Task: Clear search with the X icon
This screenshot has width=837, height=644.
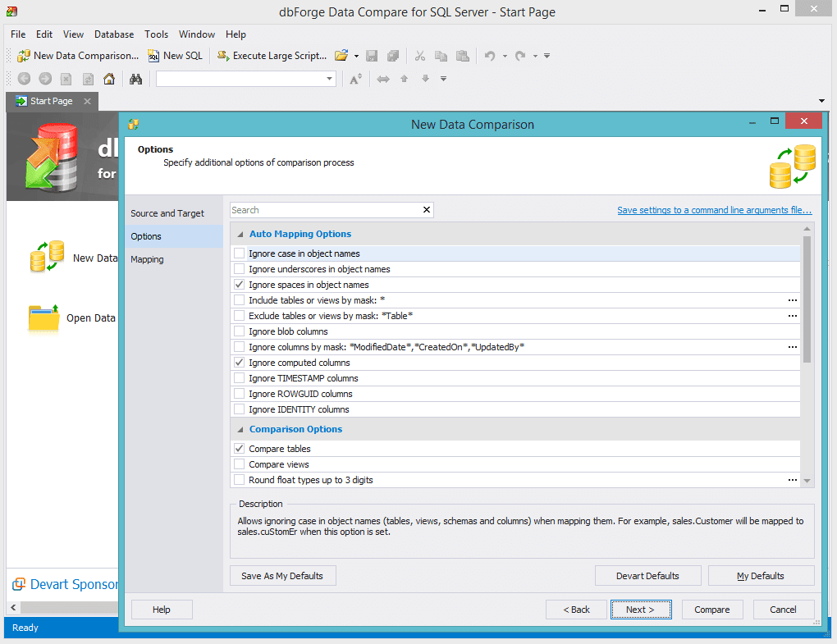Action: (426, 210)
